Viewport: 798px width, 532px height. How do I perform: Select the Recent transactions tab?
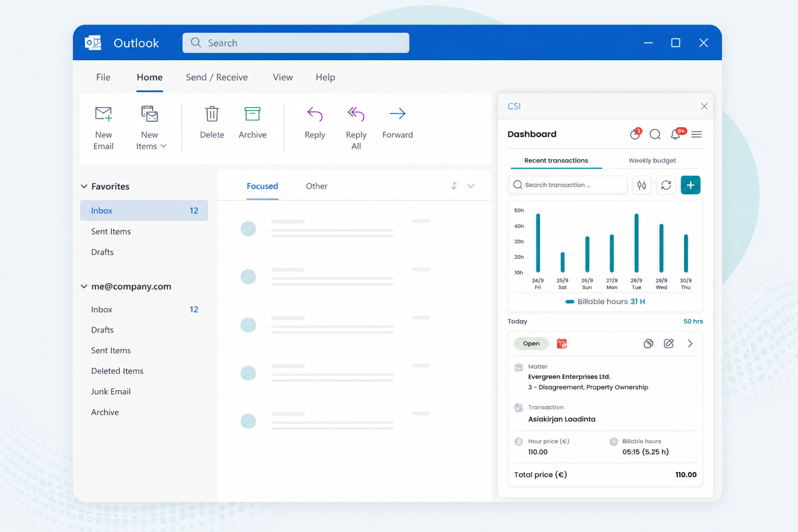point(556,161)
